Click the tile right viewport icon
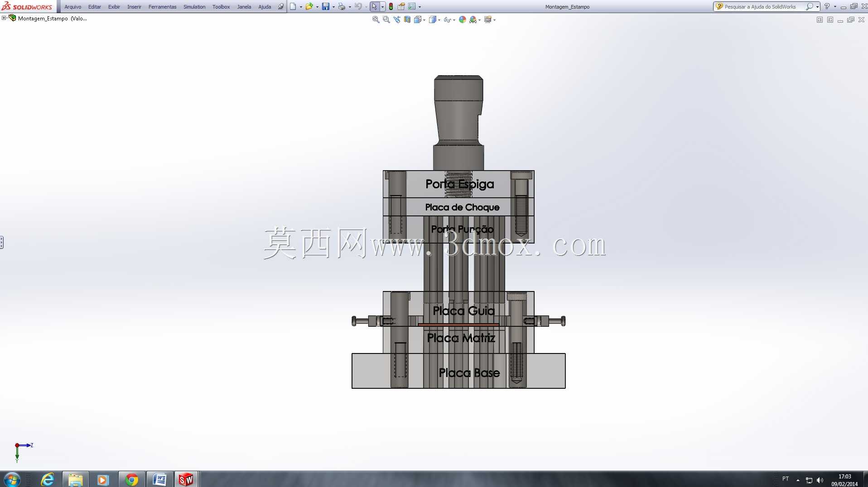868x487 pixels. click(830, 19)
